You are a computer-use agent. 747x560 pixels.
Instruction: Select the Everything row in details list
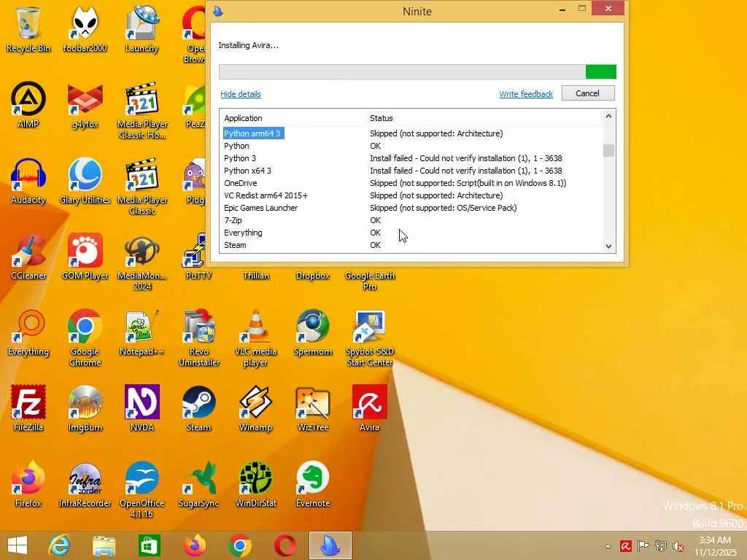(411, 233)
